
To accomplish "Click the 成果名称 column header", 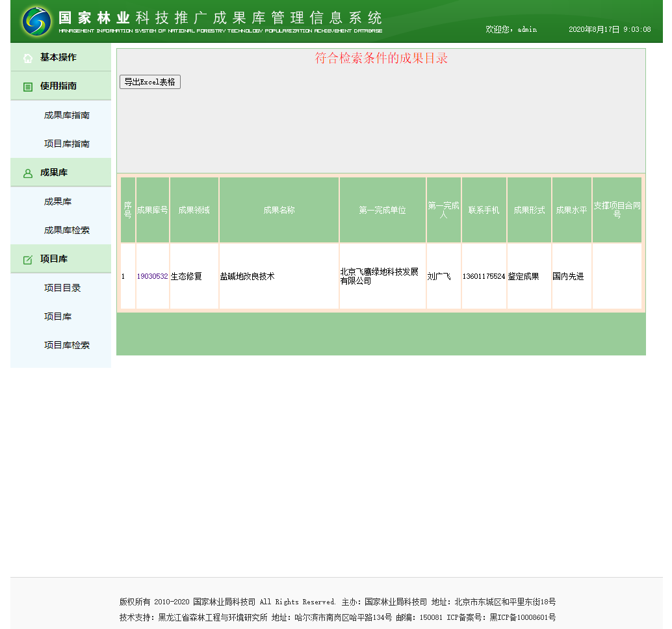I will [x=279, y=210].
